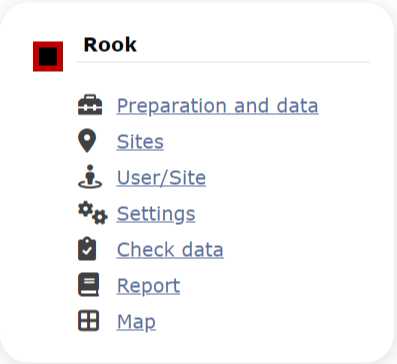Click the red border of the Rook square
Viewport: 397px width, 364px height.
pos(36,56)
